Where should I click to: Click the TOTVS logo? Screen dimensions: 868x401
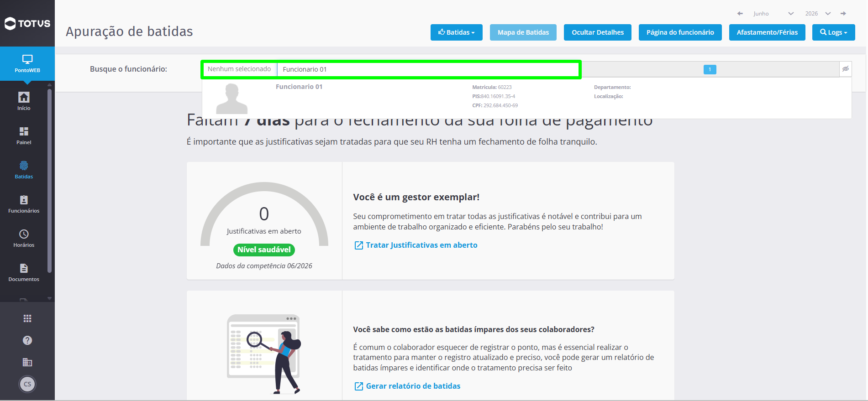click(27, 23)
